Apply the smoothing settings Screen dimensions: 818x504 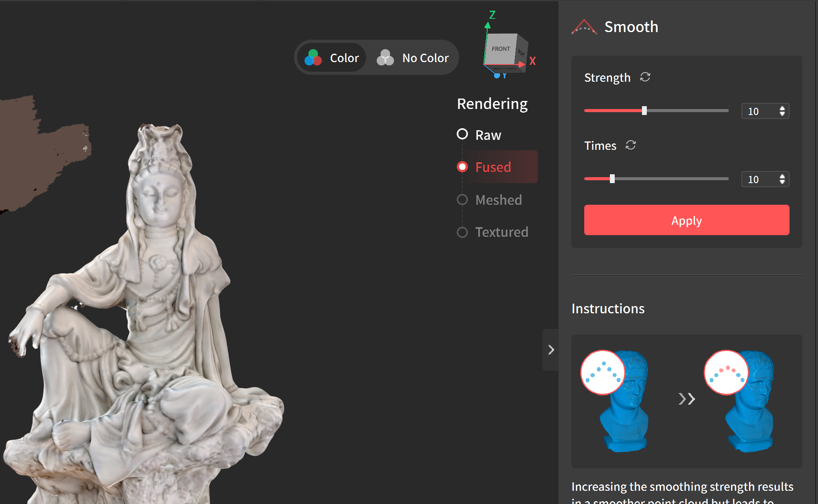686,220
